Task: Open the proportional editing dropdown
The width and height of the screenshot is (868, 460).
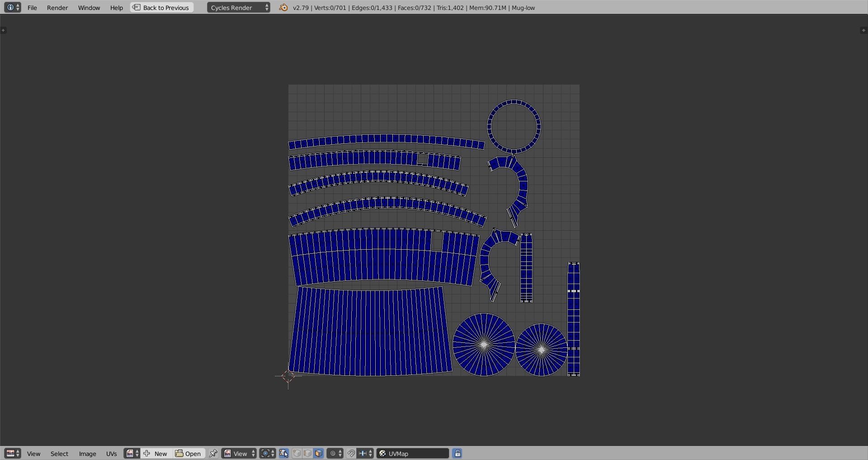Action: tap(335, 454)
